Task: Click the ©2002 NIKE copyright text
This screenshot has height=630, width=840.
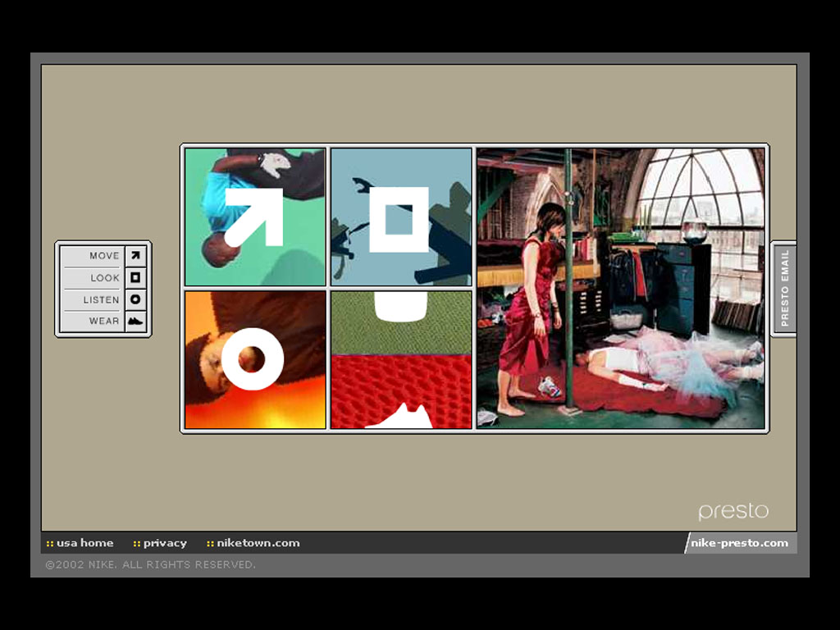Action: click(151, 564)
